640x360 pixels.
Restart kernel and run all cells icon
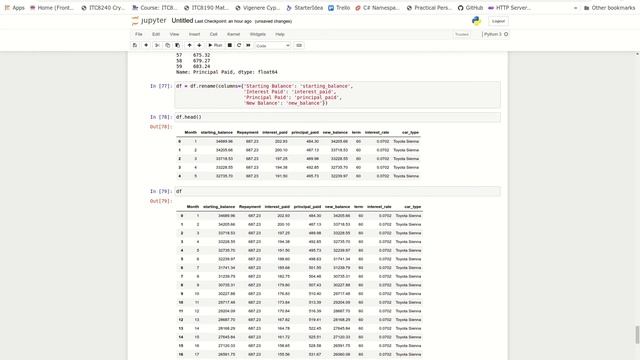pos(248,45)
